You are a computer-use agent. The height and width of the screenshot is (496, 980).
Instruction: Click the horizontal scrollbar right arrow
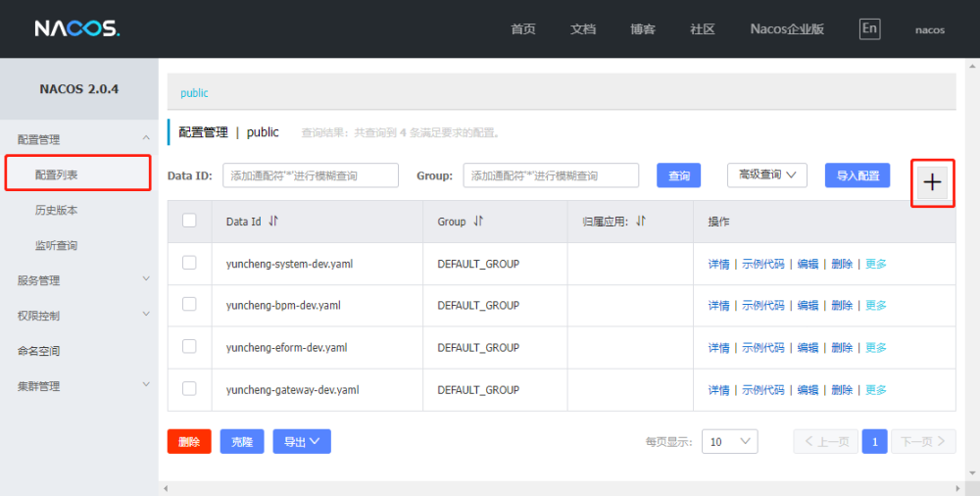[958, 488]
